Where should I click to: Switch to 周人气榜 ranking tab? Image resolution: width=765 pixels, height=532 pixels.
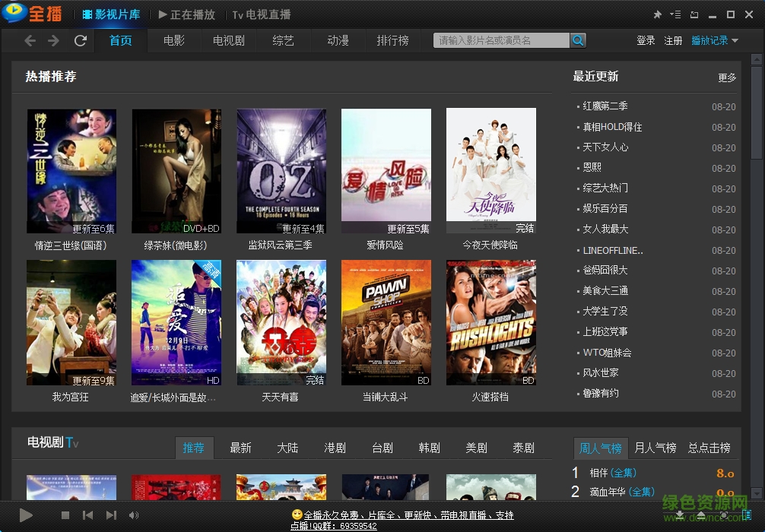click(x=601, y=448)
